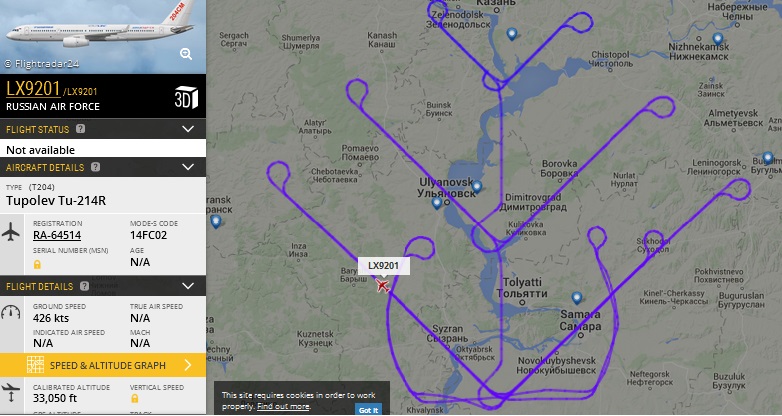Click the serial number lock icon

[37, 264]
